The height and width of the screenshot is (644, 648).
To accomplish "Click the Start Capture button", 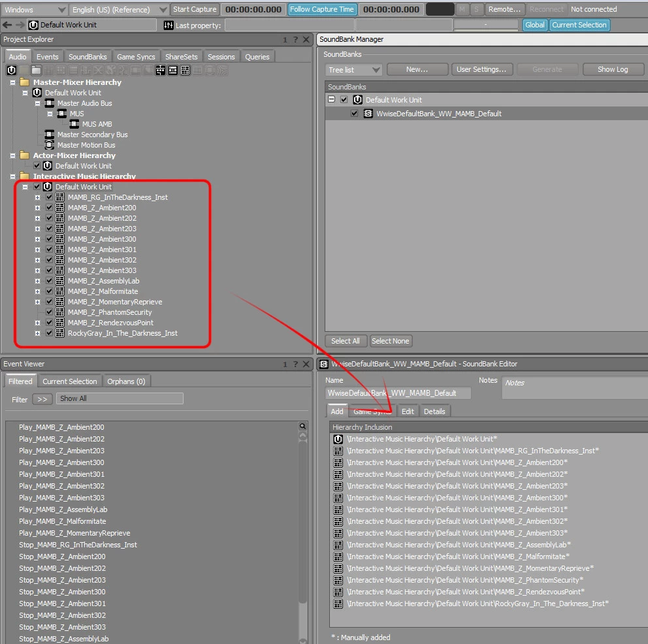I will pos(195,10).
